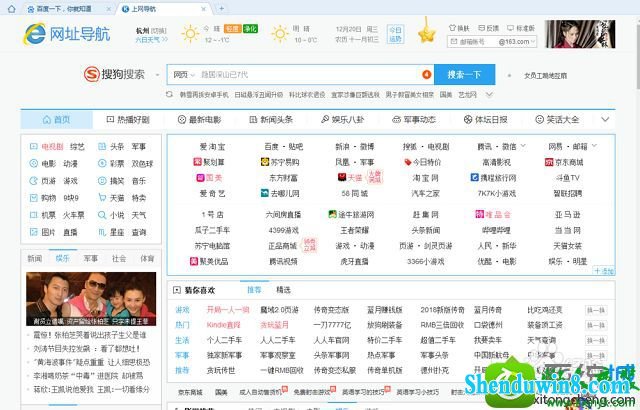Click the browser home icon beside the tabs
This screenshot has height=410, width=640.
11,9
